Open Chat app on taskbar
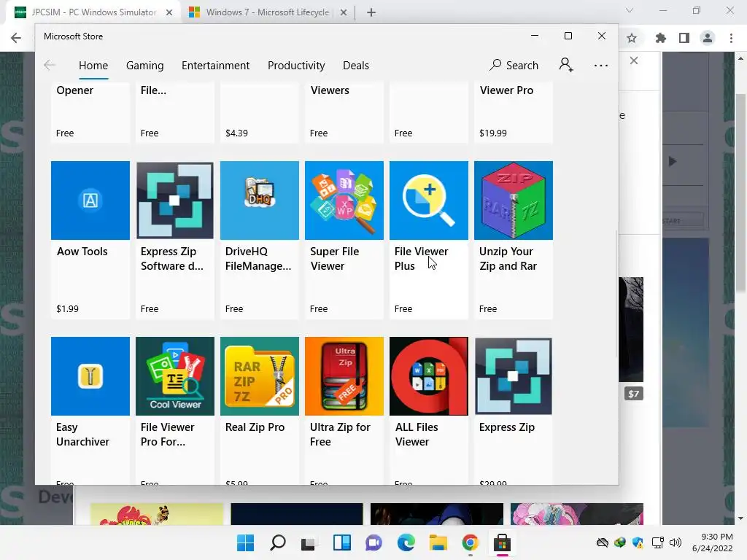Viewport: 747px width, 560px height. pos(374,542)
